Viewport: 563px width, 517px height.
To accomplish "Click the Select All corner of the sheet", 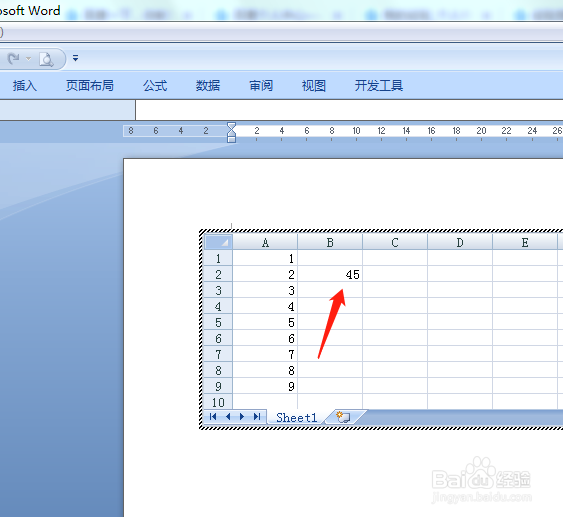I will click(x=218, y=242).
